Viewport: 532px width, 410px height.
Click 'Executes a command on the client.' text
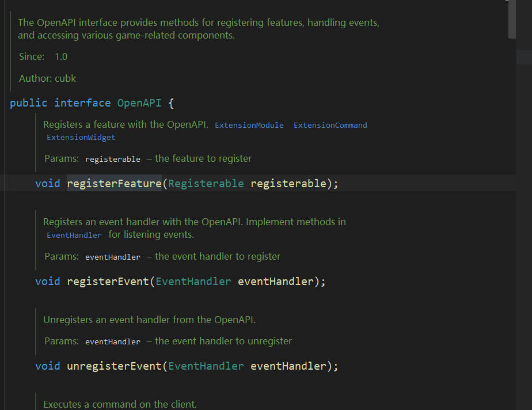pyautogui.click(x=120, y=404)
